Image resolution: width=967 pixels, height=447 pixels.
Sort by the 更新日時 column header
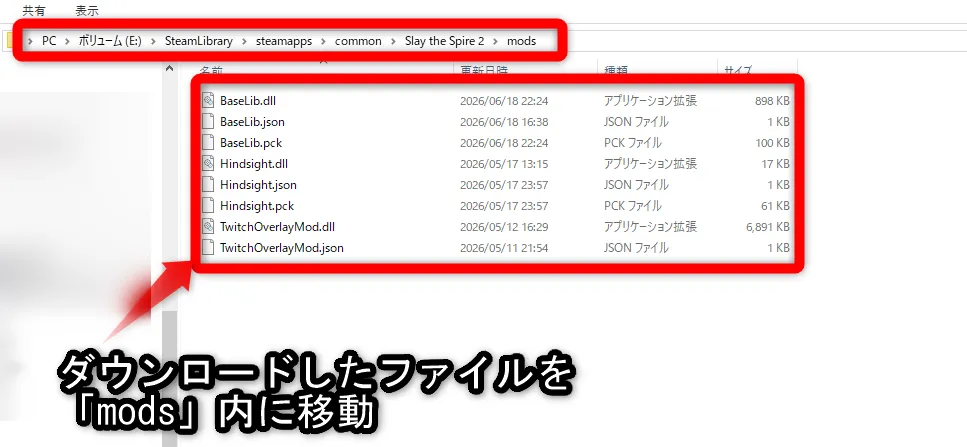[485, 70]
